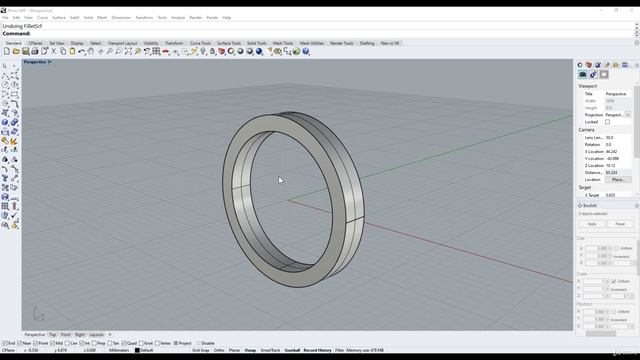
Task: Click the Apply button in BoxEdit
Action: point(592,224)
